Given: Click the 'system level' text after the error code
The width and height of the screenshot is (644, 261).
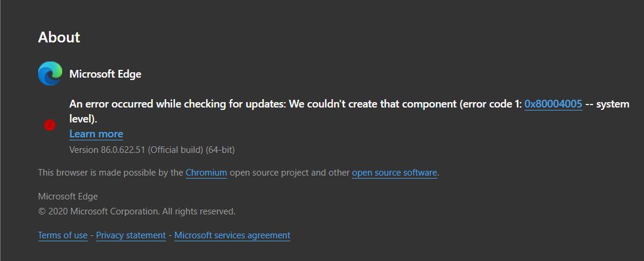Looking at the screenshot, I should pyautogui.click(x=612, y=104).
